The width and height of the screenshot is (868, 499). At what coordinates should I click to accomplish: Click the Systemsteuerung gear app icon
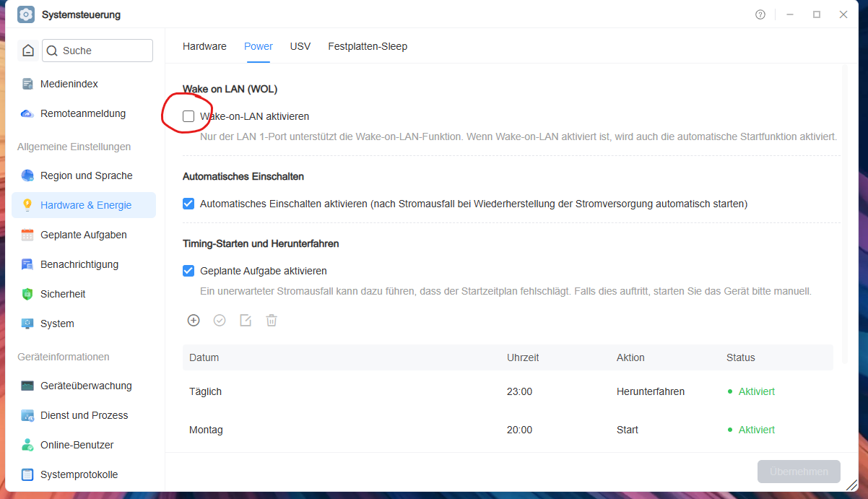(x=26, y=14)
